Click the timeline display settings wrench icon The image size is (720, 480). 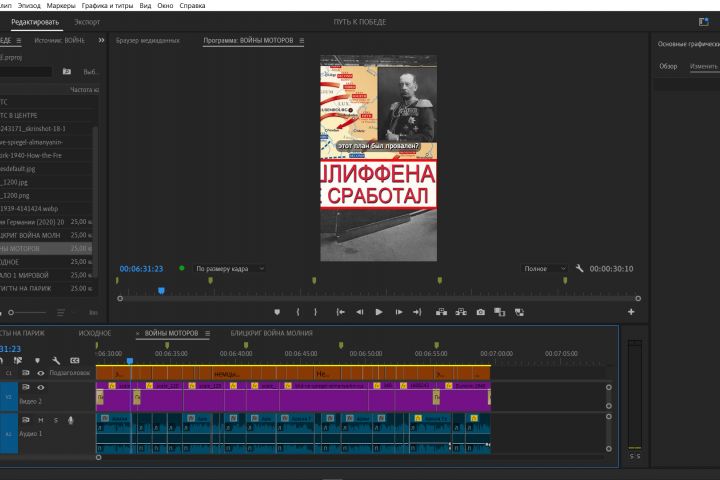pos(56,361)
